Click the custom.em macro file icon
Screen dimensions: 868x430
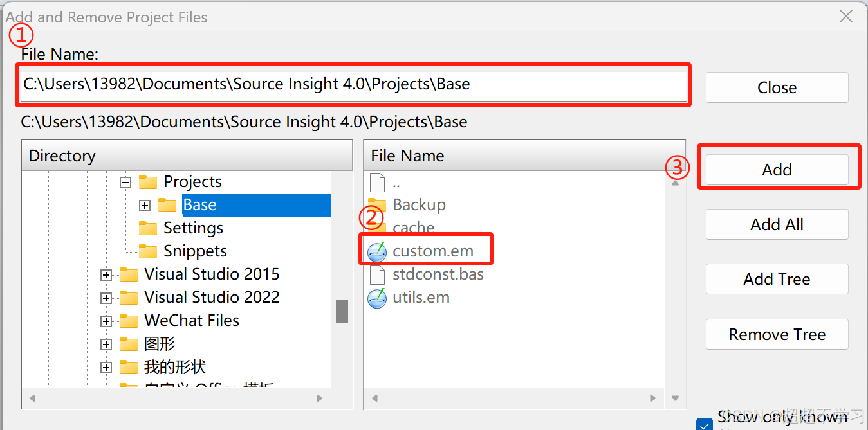tap(377, 251)
